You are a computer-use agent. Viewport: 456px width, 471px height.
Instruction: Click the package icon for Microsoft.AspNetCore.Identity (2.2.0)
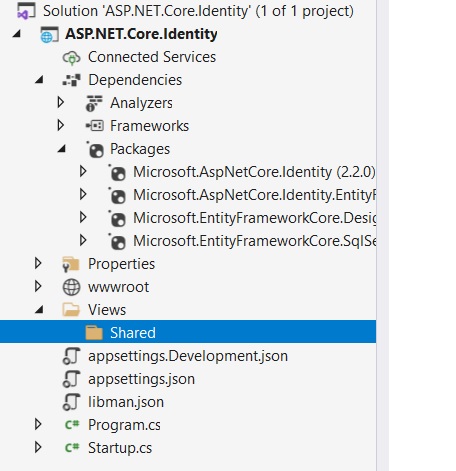(117, 172)
